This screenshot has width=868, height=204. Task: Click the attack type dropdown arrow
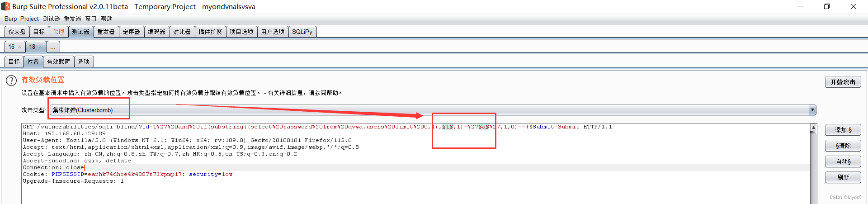pos(812,110)
